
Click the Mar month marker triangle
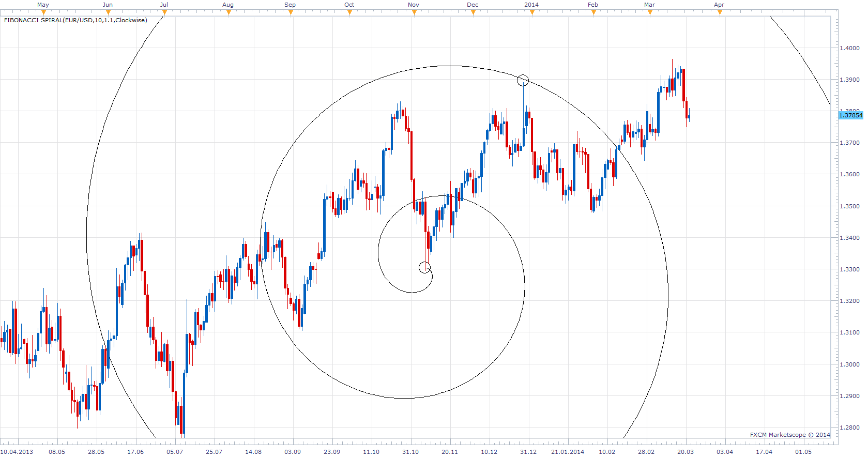(x=650, y=12)
